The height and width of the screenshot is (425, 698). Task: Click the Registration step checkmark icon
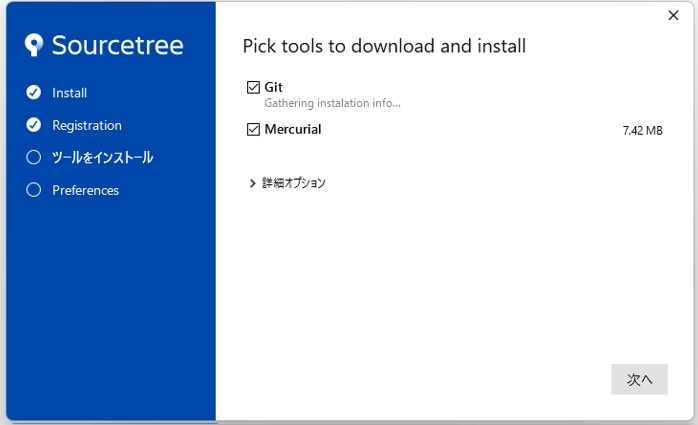click(34, 125)
